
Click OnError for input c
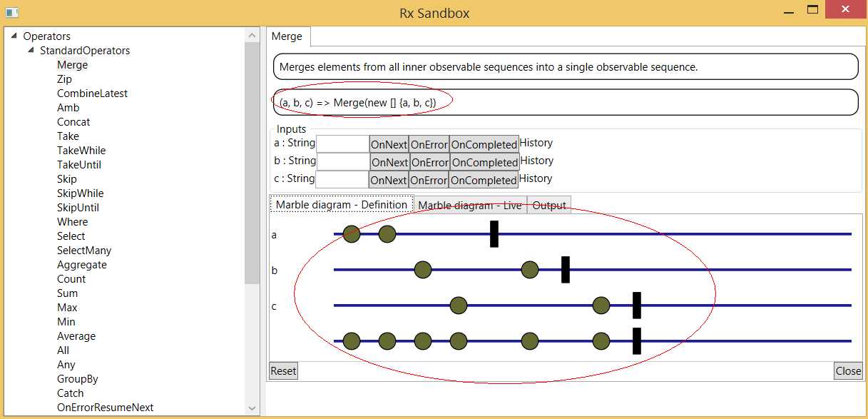point(429,180)
